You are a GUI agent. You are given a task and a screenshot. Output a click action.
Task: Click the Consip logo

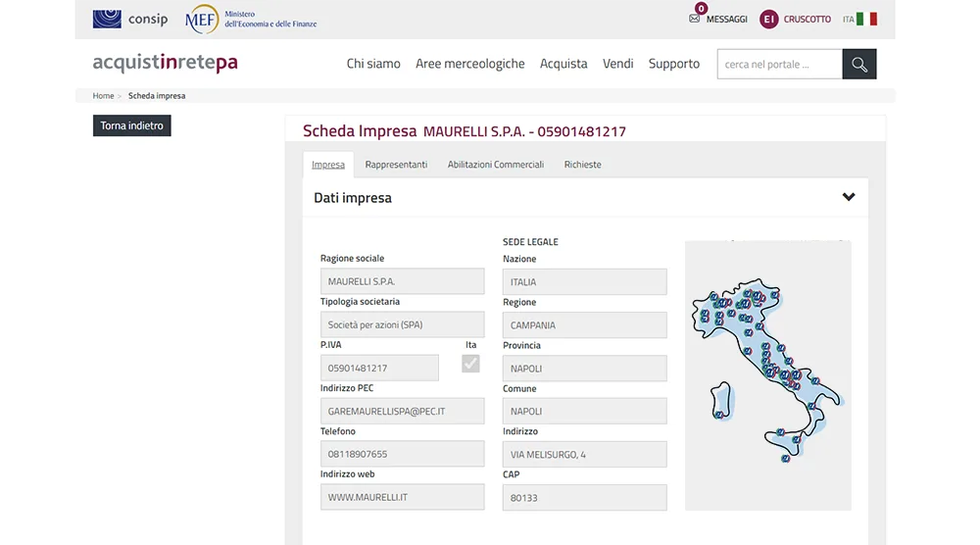click(130, 19)
